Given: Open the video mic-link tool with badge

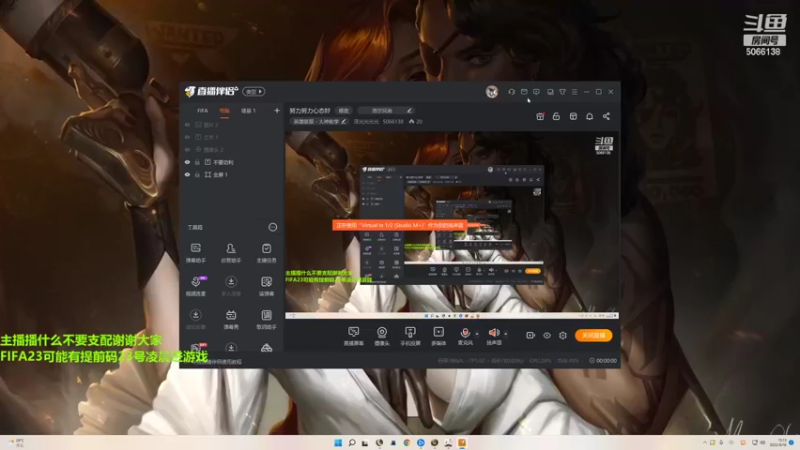Looking at the screenshot, I should point(196,286).
